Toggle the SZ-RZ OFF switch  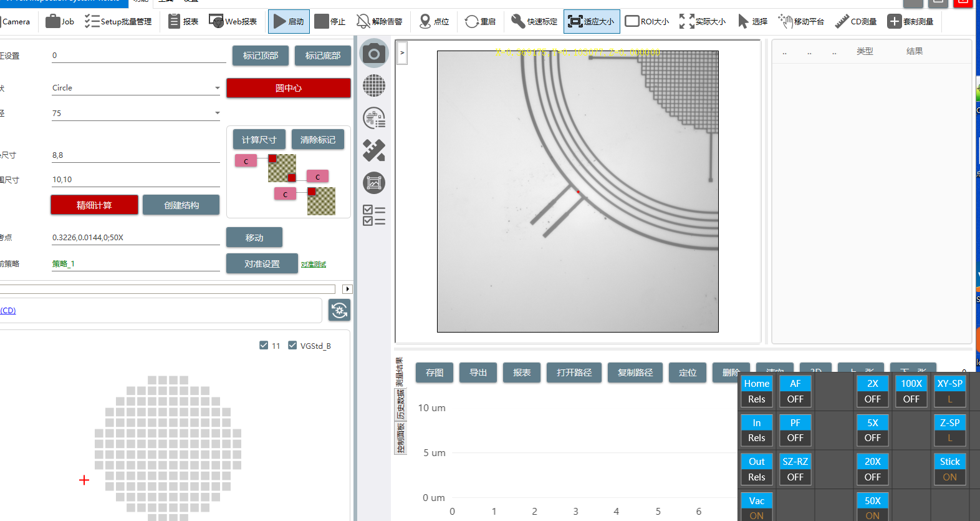point(795,469)
